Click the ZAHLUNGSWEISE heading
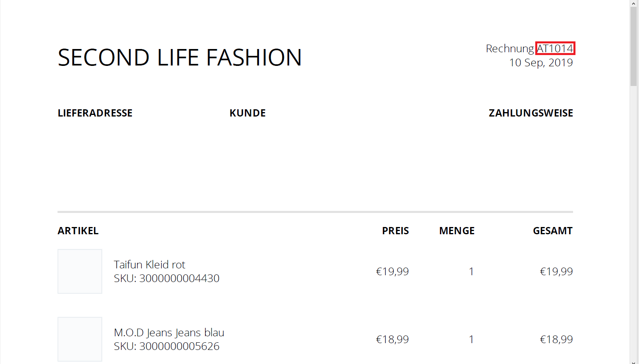 click(x=531, y=113)
